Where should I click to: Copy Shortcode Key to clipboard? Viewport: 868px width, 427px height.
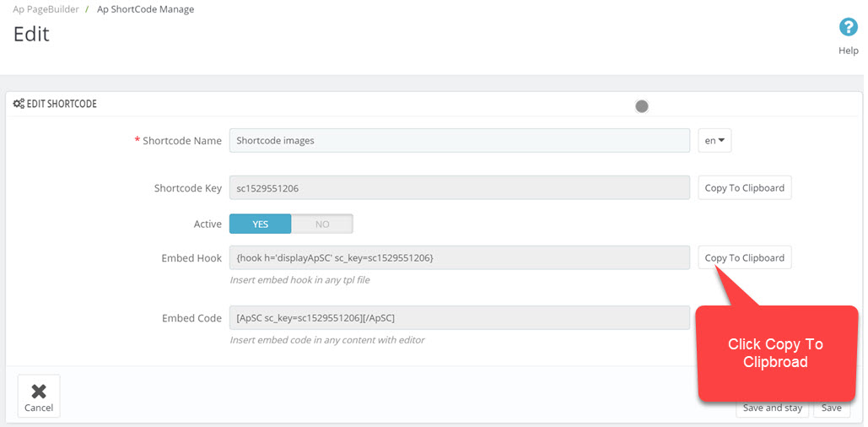(x=745, y=187)
